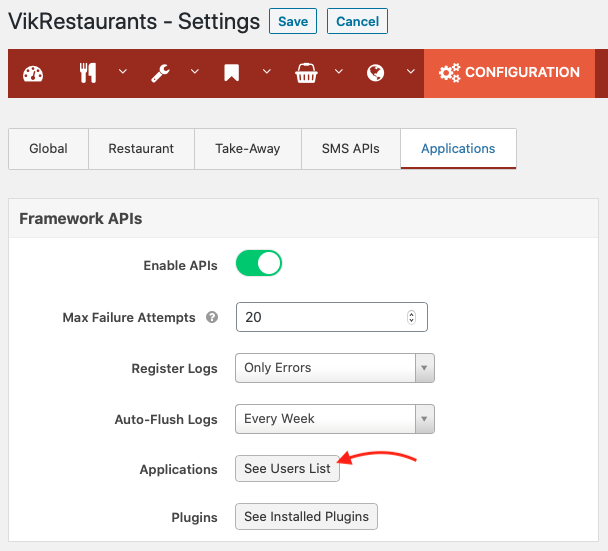The width and height of the screenshot is (608, 551).
Task: Open the Auto-Flush Logs dropdown
Action: click(x=335, y=419)
